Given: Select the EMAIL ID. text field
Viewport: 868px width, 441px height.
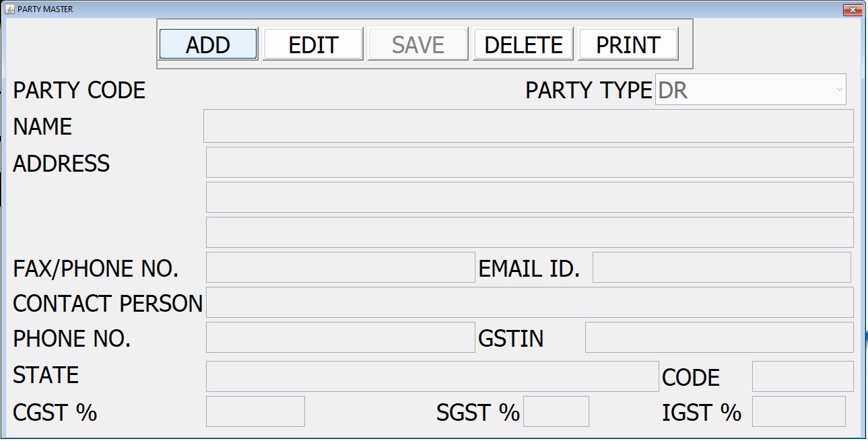Looking at the screenshot, I should click(x=721, y=267).
